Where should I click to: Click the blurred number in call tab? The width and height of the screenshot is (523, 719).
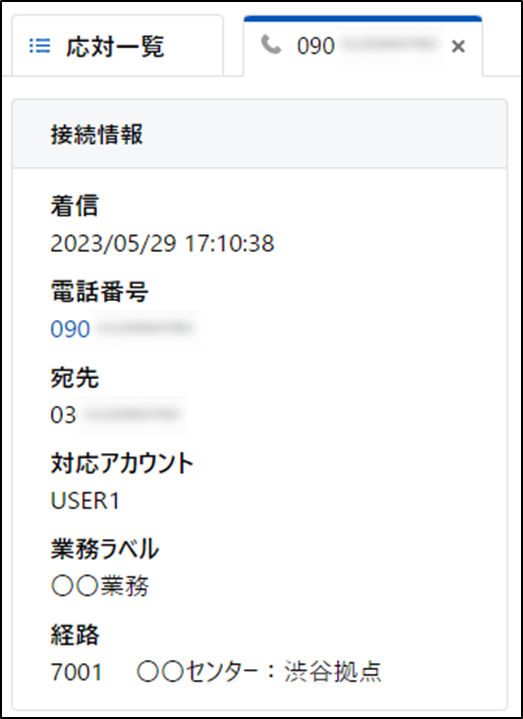(x=389, y=45)
